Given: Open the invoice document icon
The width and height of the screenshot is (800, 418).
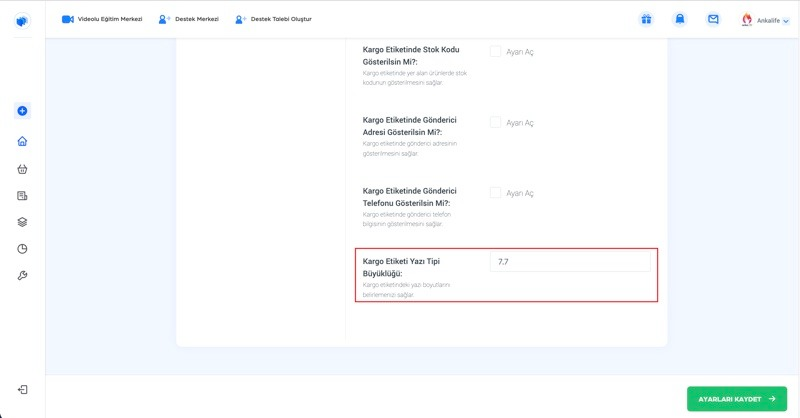Looking at the screenshot, I should pos(22,196).
